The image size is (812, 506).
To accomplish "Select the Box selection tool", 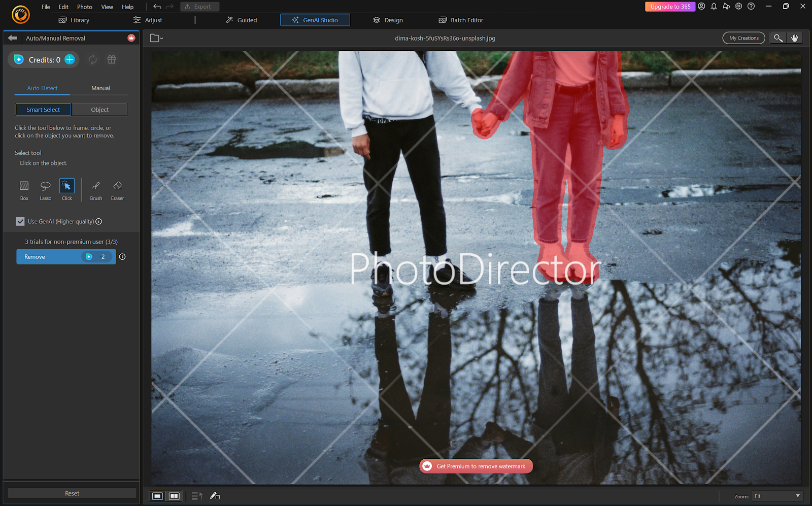I will point(24,186).
